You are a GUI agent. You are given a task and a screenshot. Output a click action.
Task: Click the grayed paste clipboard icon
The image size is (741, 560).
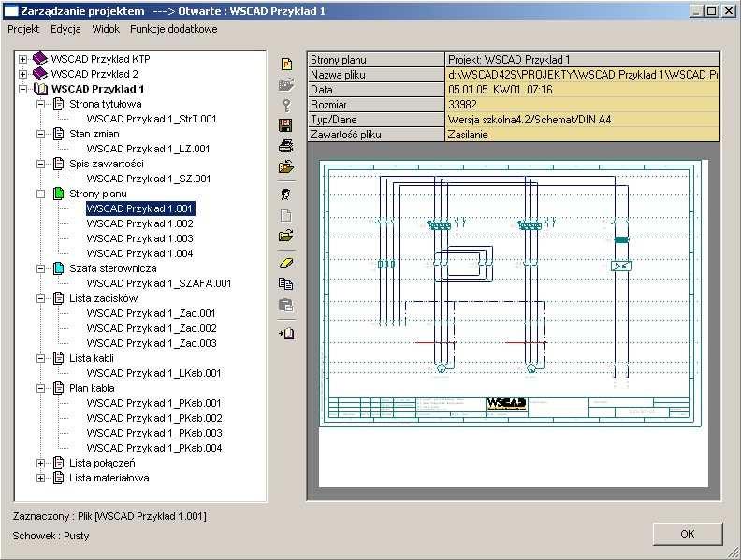[x=286, y=306]
